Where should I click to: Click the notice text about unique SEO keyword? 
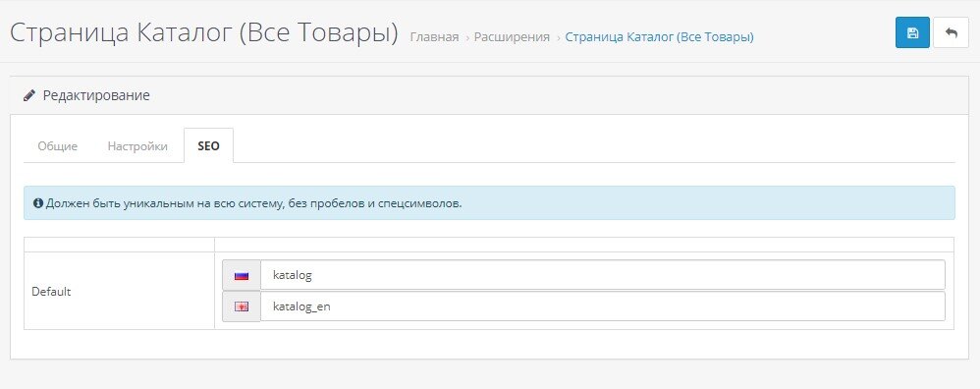point(253,203)
